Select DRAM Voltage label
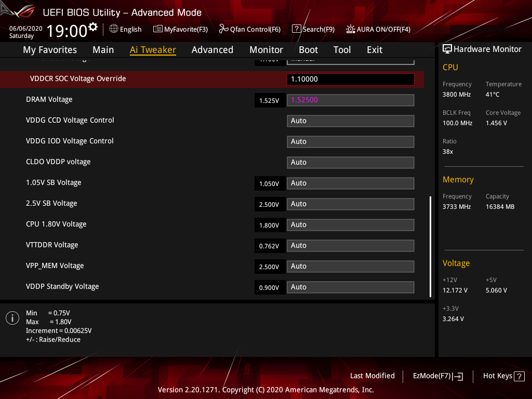Screen dimensions: 532x399 49,99
